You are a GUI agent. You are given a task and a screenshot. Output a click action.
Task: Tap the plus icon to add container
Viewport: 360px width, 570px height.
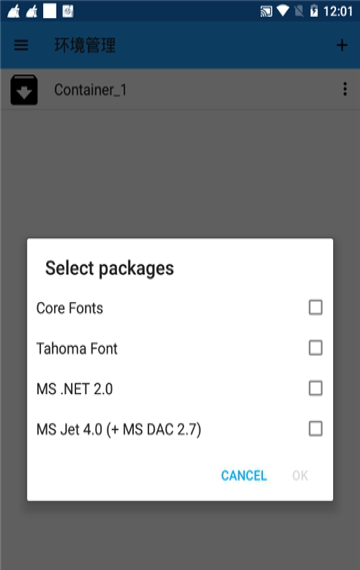[x=341, y=45]
